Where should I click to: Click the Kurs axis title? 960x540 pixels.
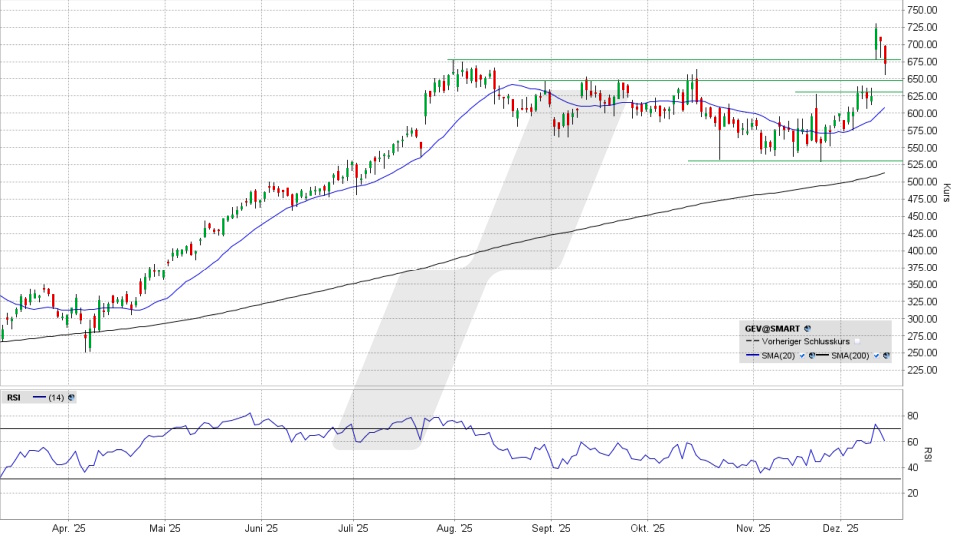tap(946, 188)
